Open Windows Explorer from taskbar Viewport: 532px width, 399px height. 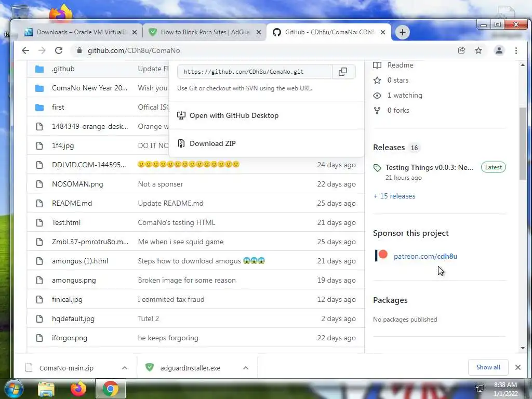point(46,389)
